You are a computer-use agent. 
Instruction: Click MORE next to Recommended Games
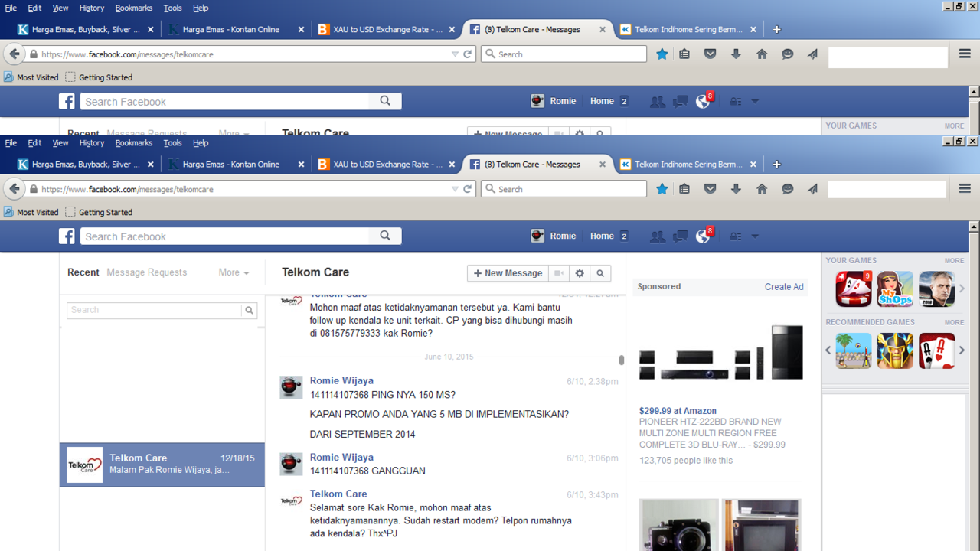[x=954, y=322]
